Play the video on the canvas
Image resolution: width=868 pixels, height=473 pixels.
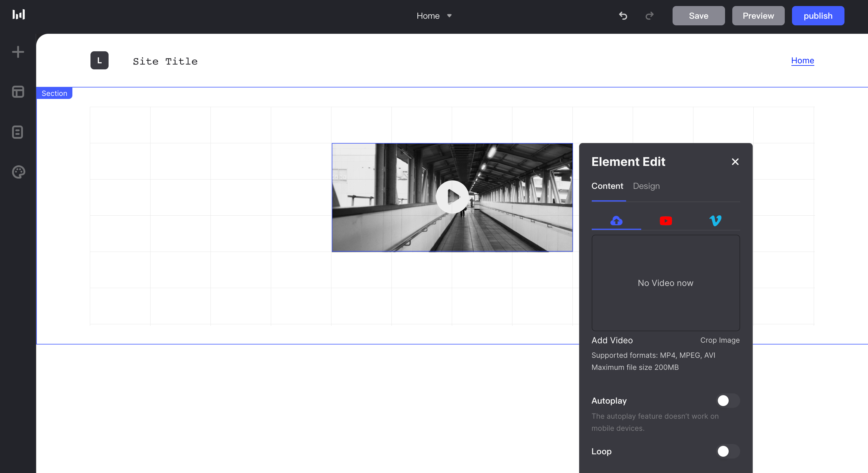click(452, 197)
